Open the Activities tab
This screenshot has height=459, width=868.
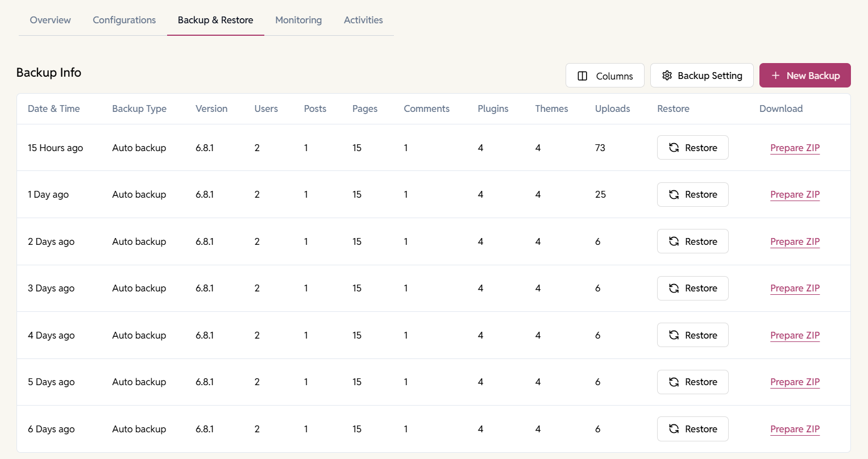point(363,20)
